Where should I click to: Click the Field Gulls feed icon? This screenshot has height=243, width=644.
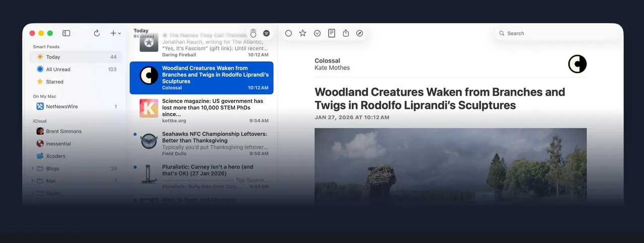pyautogui.click(x=149, y=141)
